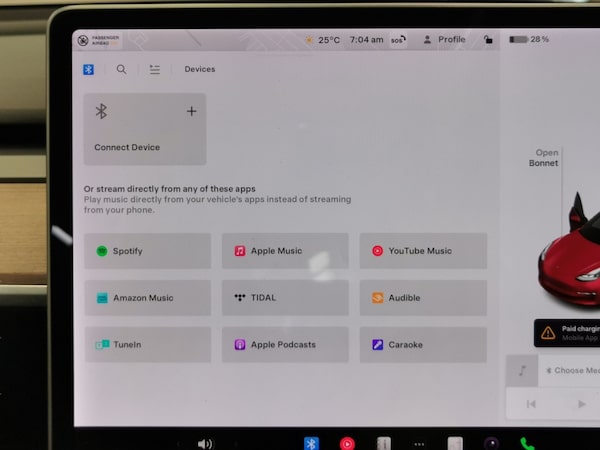Open YouTube Music app tile
The image size is (600, 450).
[423, 251]
